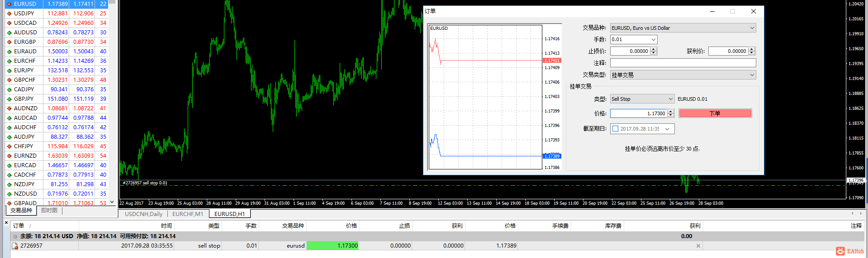
Task: Open the 手数 lot size dropdown
Action: click(654, 40)
